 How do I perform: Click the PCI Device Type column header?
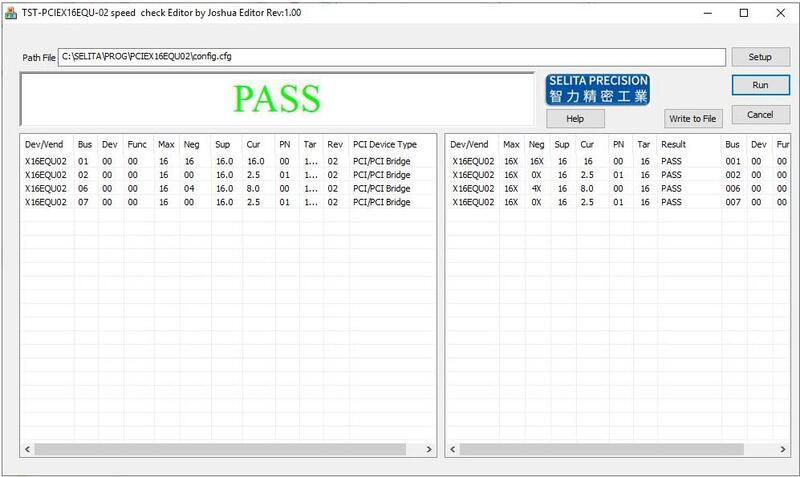pos(385,145)
